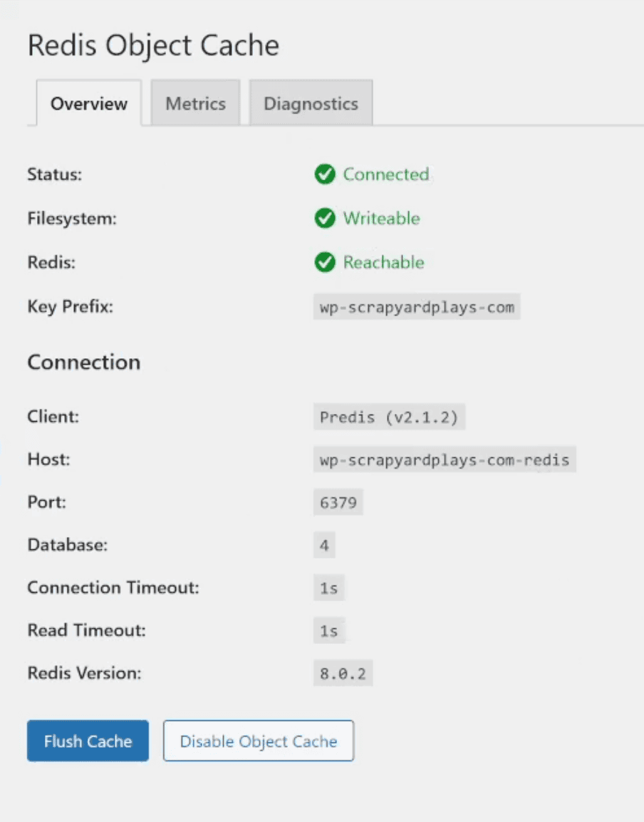
Task: Click the port value 6379
Action: (x=338, y=502)
